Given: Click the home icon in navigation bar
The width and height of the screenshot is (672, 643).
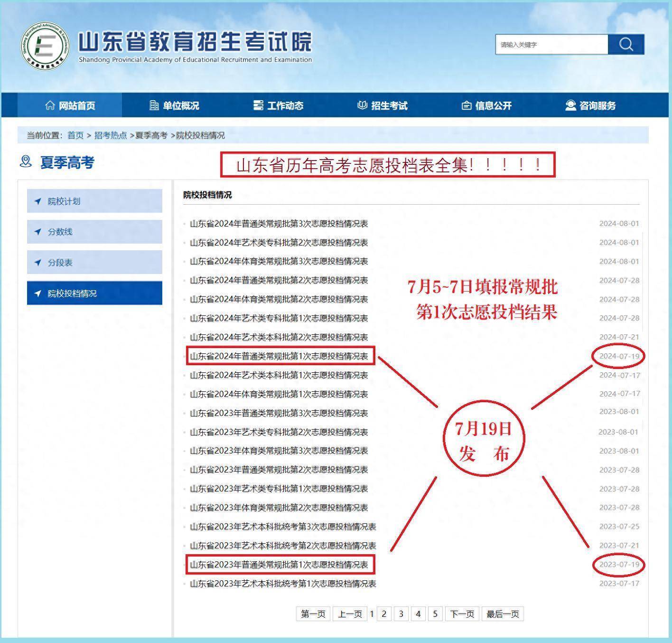Looking at the screenshot, I should (x=50, y=105).
